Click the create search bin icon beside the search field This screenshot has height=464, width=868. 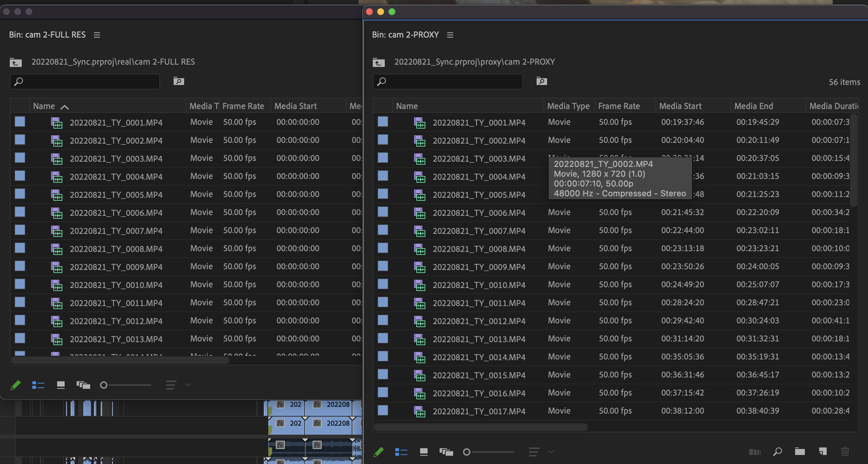[x=541, y=81]
